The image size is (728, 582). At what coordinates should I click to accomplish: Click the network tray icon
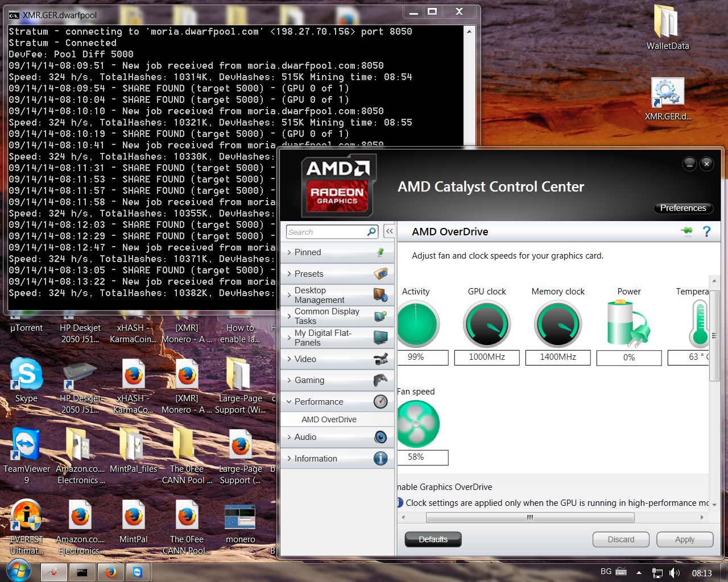pyautogui.click(x=657, y=573)
